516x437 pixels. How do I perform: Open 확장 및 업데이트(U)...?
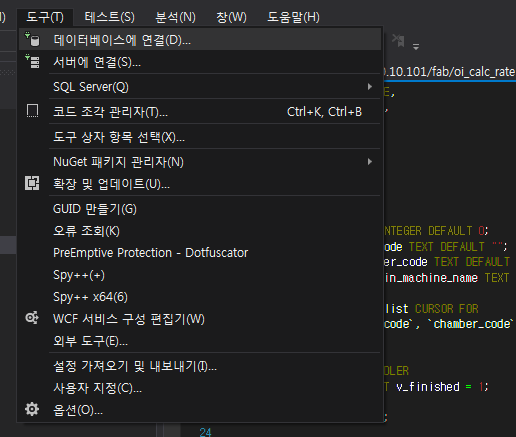200,184
